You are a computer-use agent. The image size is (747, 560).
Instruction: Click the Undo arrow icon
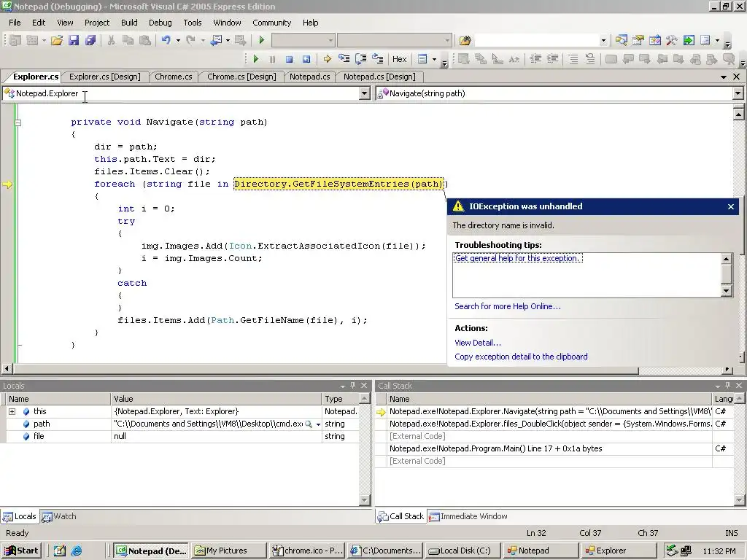(166, 41)
